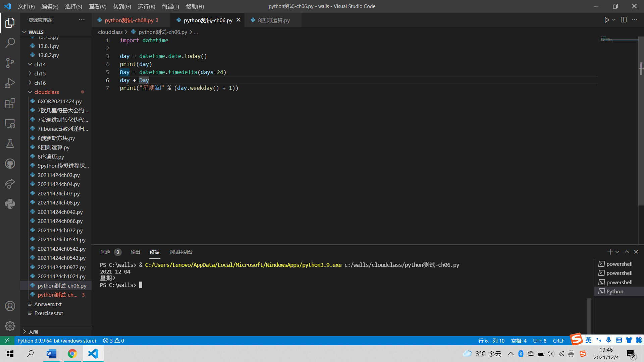
Task: Toggle terminal panel maximize chevron
Action: pyautogui.click(x=627, y=252)
